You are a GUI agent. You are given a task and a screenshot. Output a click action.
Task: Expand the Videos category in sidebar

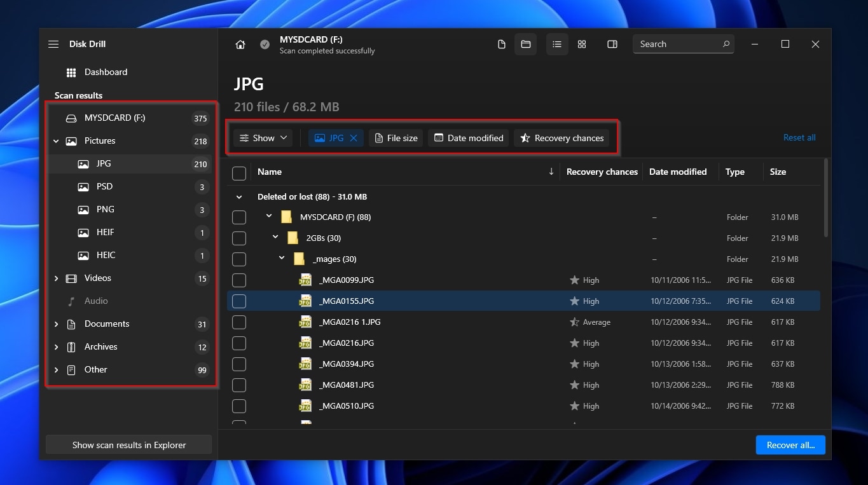coord(56,278)
